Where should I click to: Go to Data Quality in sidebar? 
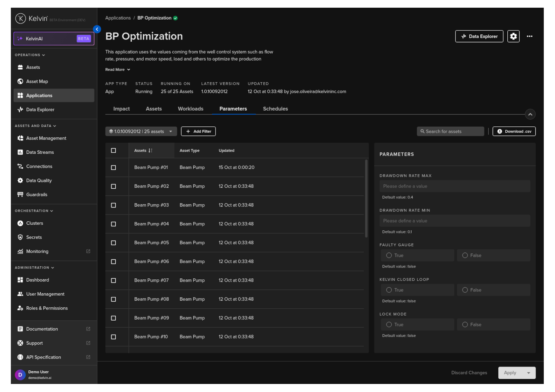click(x=39, y=181)
